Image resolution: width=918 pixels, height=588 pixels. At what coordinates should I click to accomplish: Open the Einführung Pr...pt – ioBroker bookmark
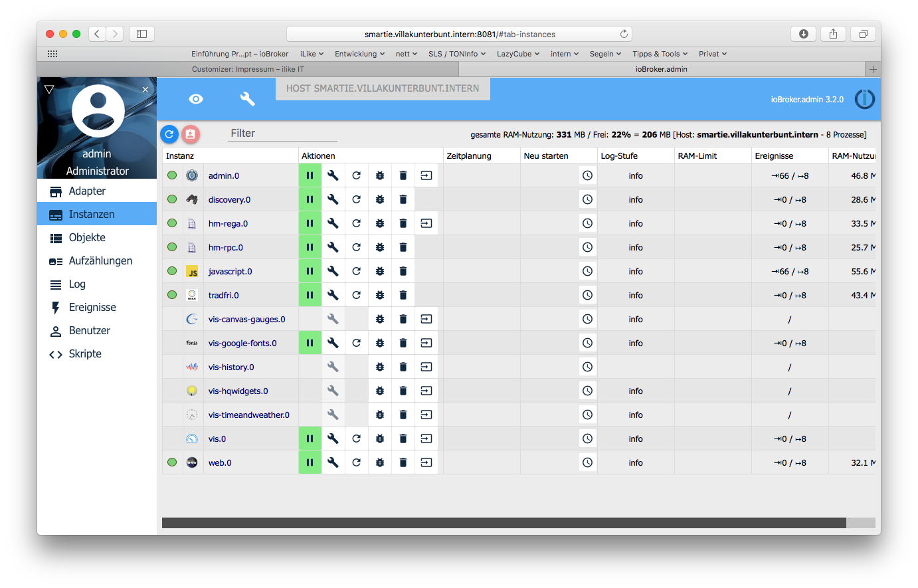[x=240, y=54]
